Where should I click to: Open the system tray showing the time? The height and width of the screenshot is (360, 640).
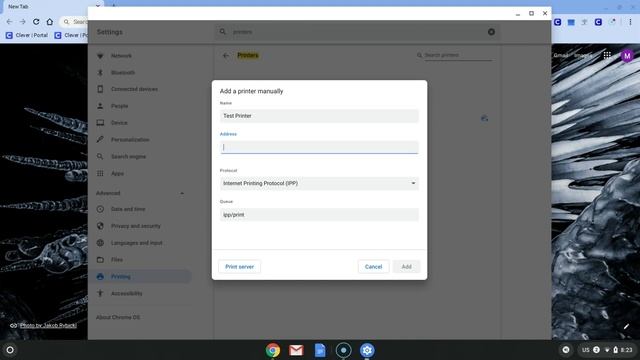point(607,350)
